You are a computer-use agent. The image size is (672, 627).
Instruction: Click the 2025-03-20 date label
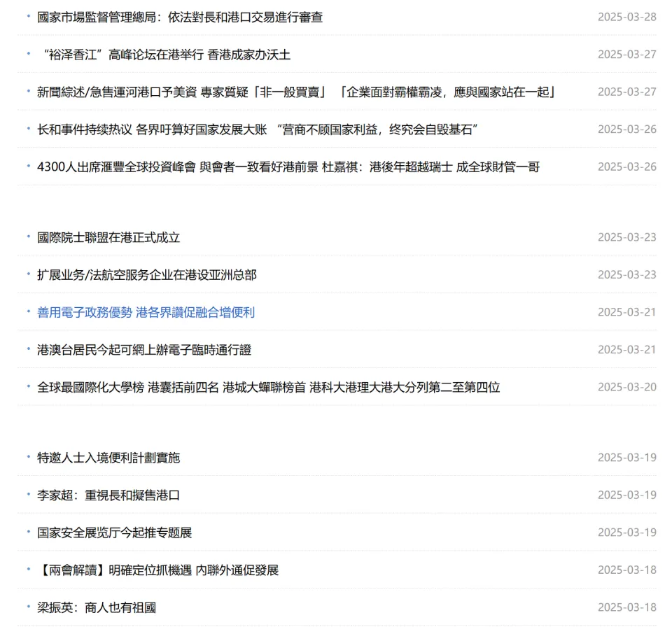click(x=626, y=387)
